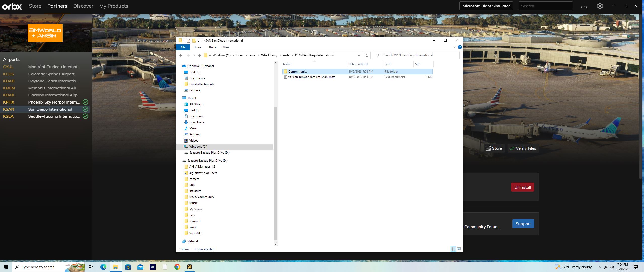Select KSEA Seattle-Tacoma airport
The height and width of the screenshot is (272, 644).
[45, 116]
